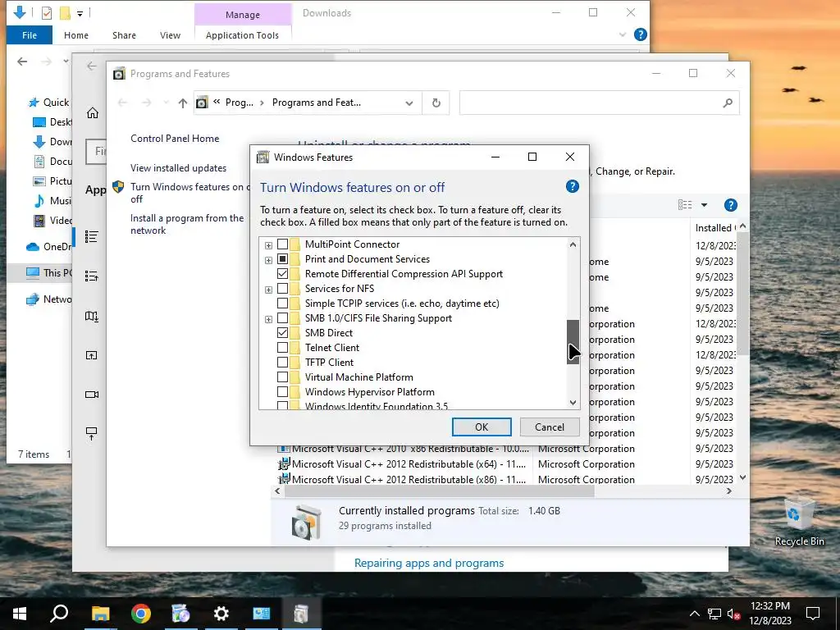Open the Settings gear on the taskbar
The image size is (840, 630).
click(x=221, y=614)
